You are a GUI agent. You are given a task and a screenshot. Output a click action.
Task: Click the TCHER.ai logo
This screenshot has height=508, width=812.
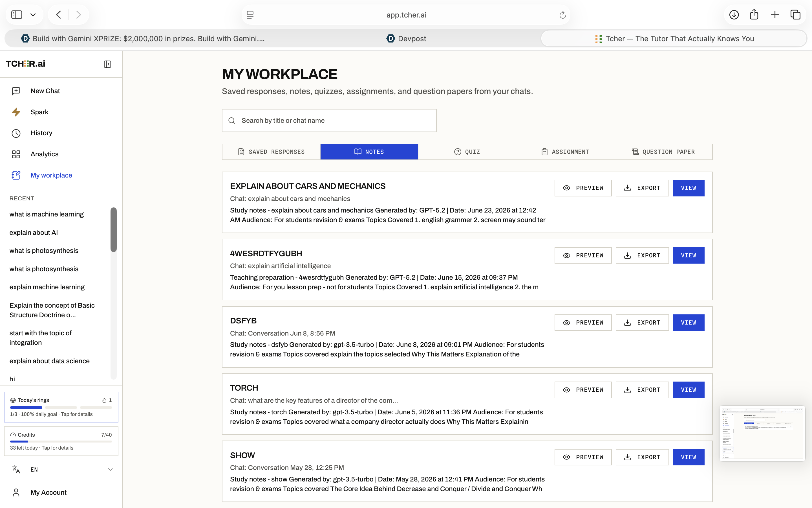(25, 64)
